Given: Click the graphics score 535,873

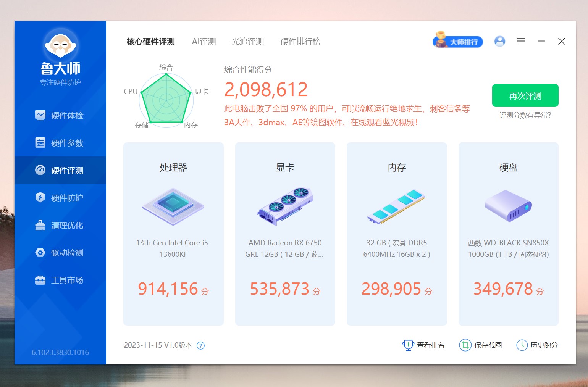Looking at the screenshot, I should point(279,289).
